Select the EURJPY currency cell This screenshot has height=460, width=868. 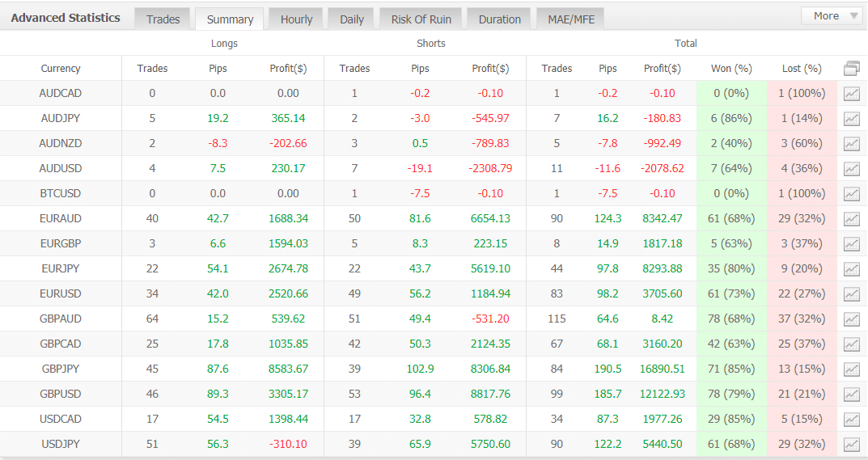click(61, 269)
